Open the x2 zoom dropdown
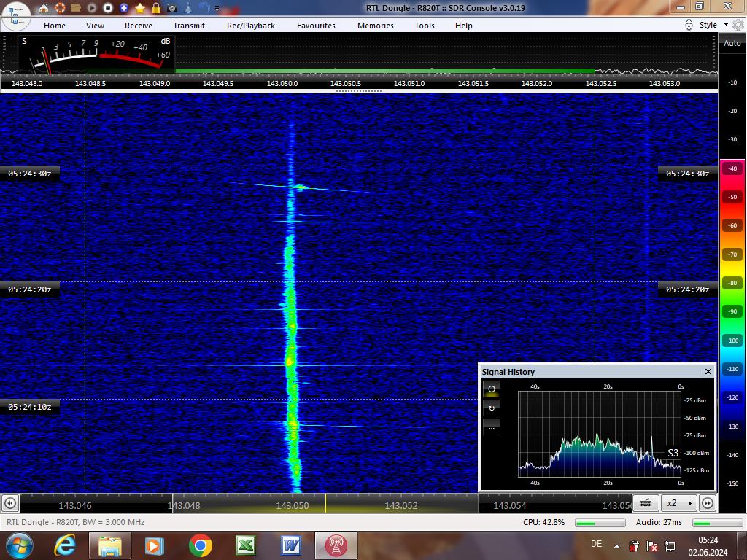The height and width of the screenshot is (560, 747). point(679,503)
